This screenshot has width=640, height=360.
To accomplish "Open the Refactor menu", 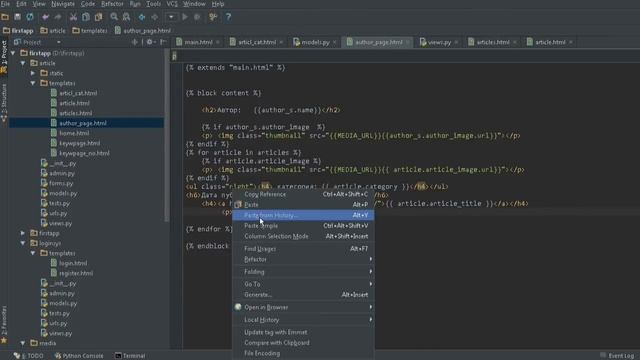I will point(112,4).
